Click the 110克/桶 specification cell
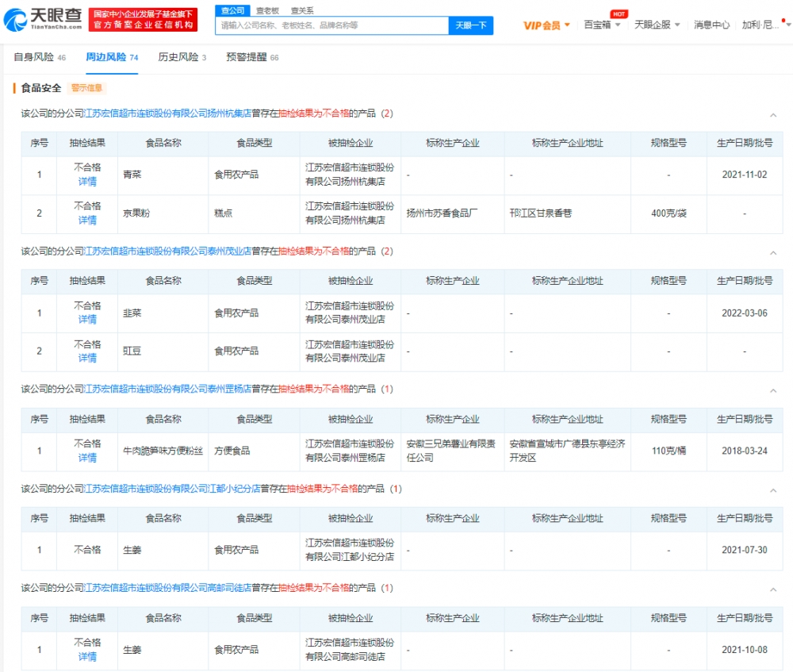Viewport: 793px width, 672px height. pyautogui.click(x=668, y=451)
